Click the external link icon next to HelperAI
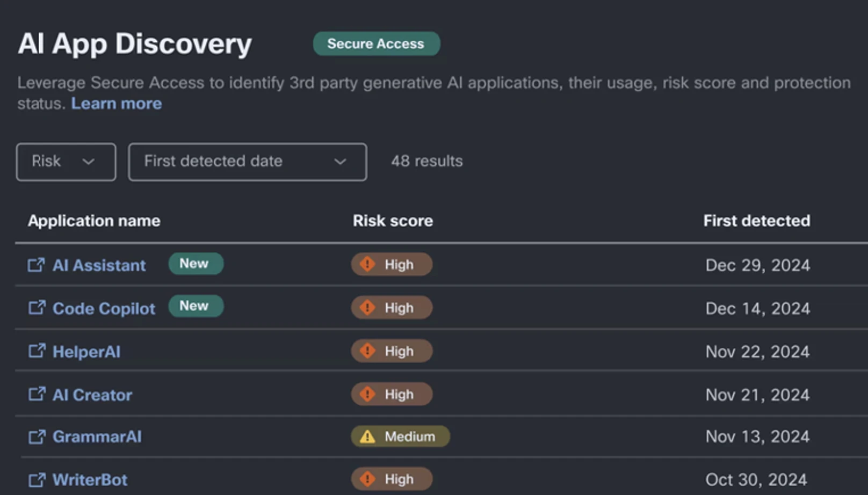This screenshot has width=868, height=495. (35, 351)
